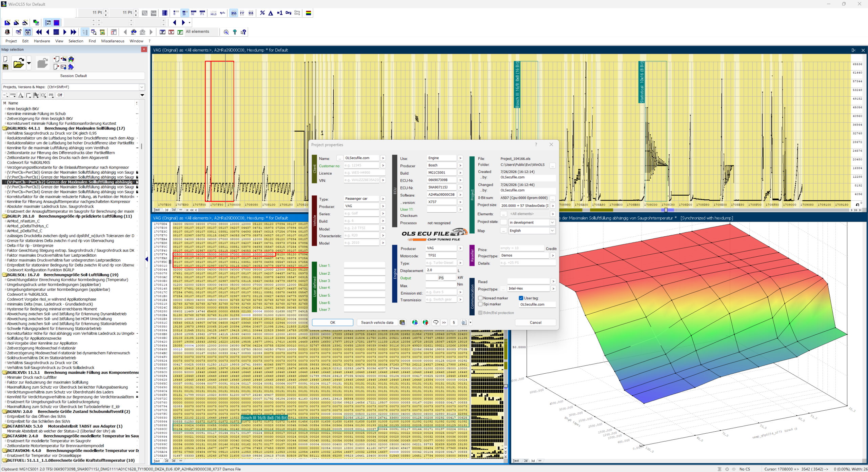Select the 16-bit display mode icon
The image size is (868, 472).
pyautogui.click(x=184, y=13)
